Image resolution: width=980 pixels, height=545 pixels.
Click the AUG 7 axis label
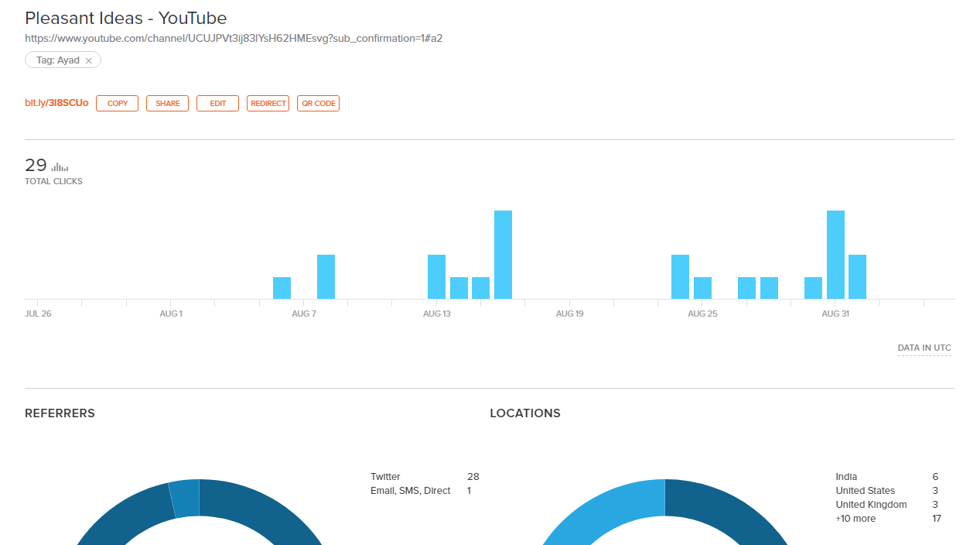click(304, 314)
